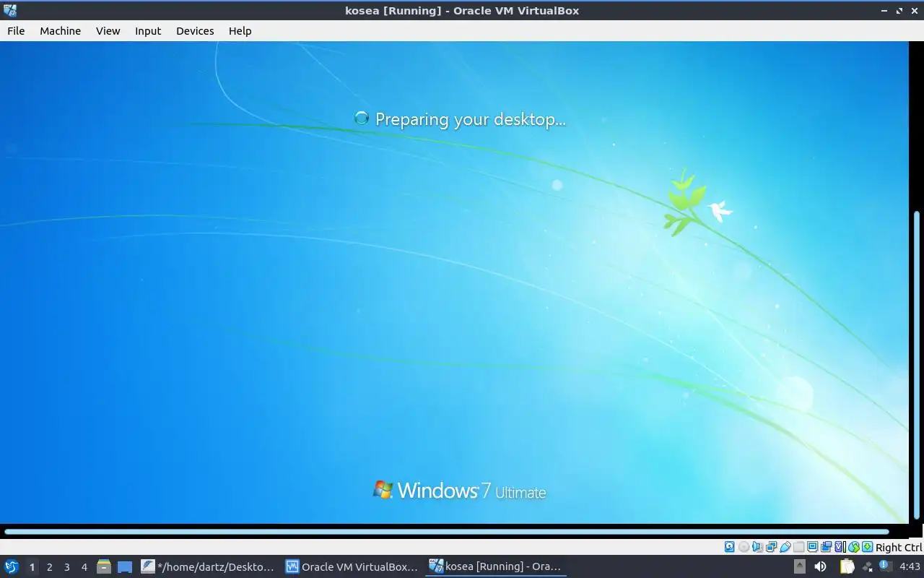The image size is (924, 578).
Task: Switch to workspace 4
Action: pos(84,567)
